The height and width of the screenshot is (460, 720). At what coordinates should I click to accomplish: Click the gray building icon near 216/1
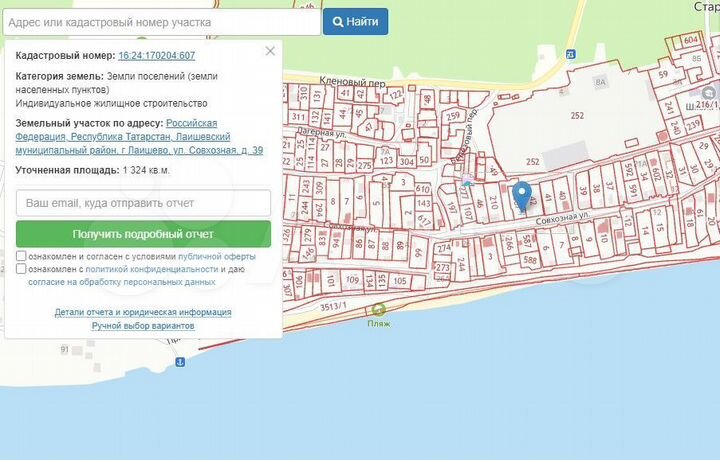pos(709,93)
